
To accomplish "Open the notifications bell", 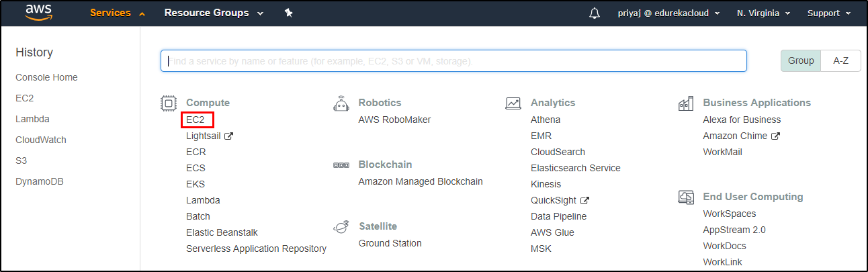I will pyautogui.click(x=595, y=13).
